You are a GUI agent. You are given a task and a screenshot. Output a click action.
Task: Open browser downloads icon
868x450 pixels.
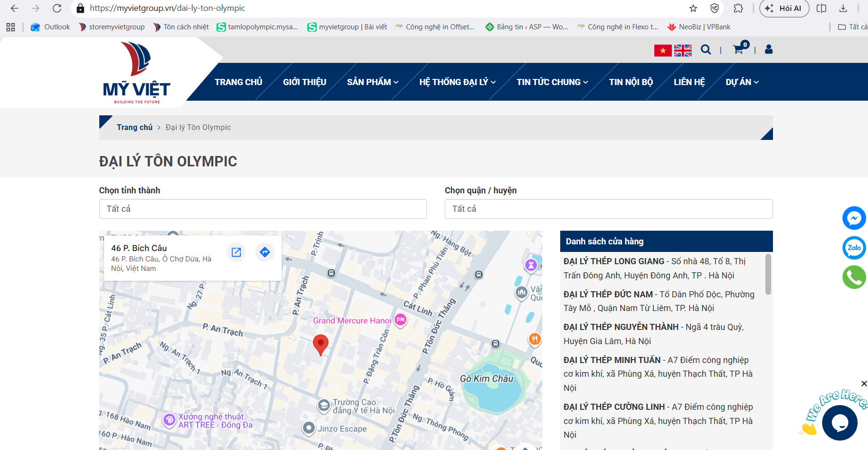[x=843, y=8]
